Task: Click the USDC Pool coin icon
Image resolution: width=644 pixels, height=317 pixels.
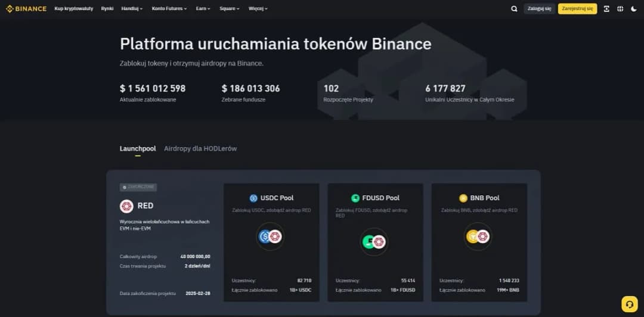Action: pos(253,198)
